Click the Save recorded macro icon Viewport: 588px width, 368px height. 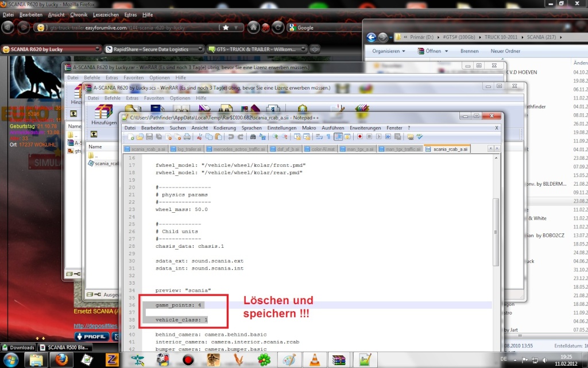[397, 137]
